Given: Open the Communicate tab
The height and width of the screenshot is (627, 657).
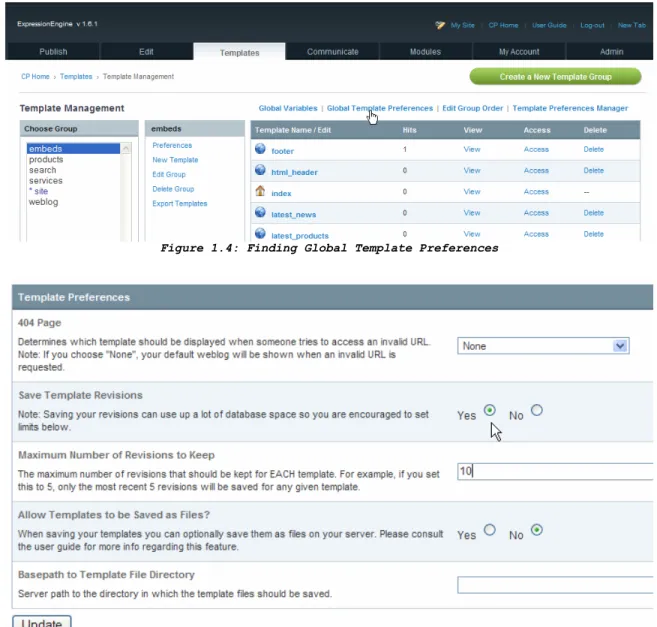Looking at the screenshot, I should (333, 52).
